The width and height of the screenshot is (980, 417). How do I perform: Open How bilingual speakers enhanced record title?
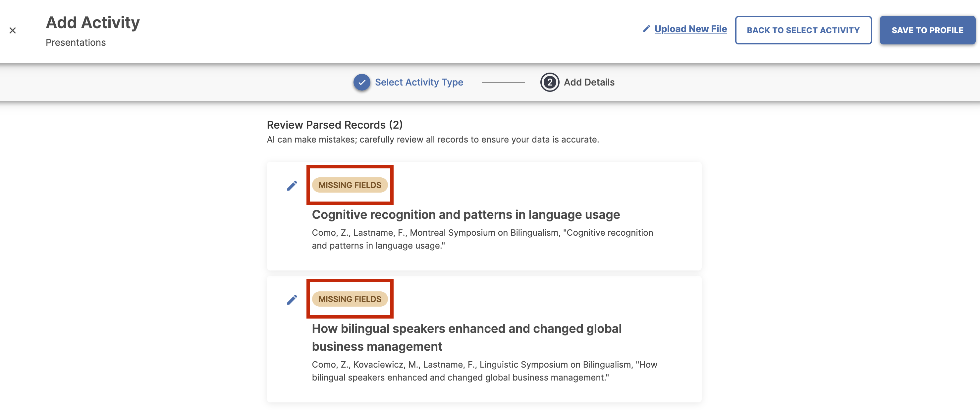[x=466, y=337]
